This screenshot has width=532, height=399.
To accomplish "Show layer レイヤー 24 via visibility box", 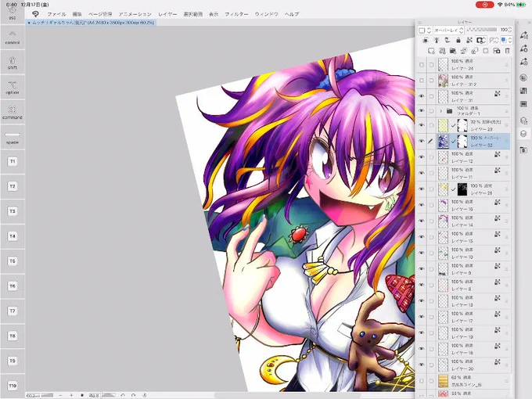I will (422, 64).
